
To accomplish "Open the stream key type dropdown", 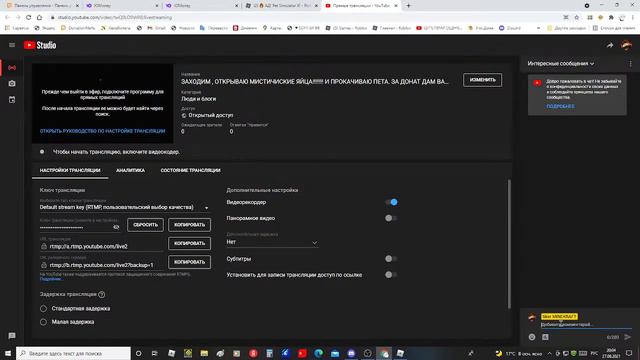I will point(124,207).
